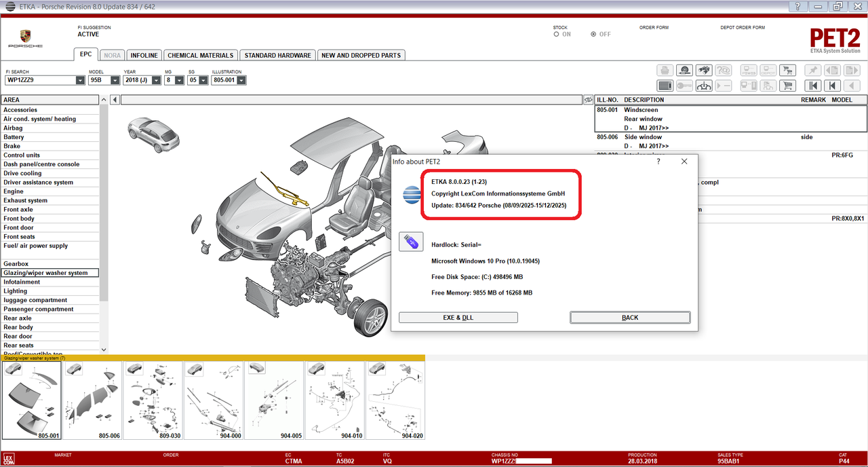
Task: Click the DEPOT toolbar icon
Action: pos(768,70)
